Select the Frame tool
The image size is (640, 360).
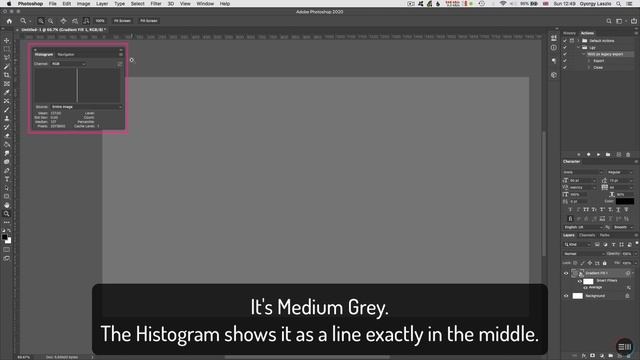(7, 84)
